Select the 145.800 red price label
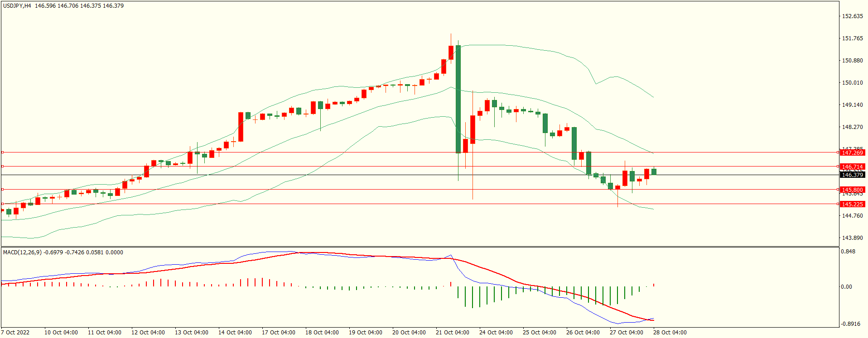The image size is (868, 338). tap(852, 190)
